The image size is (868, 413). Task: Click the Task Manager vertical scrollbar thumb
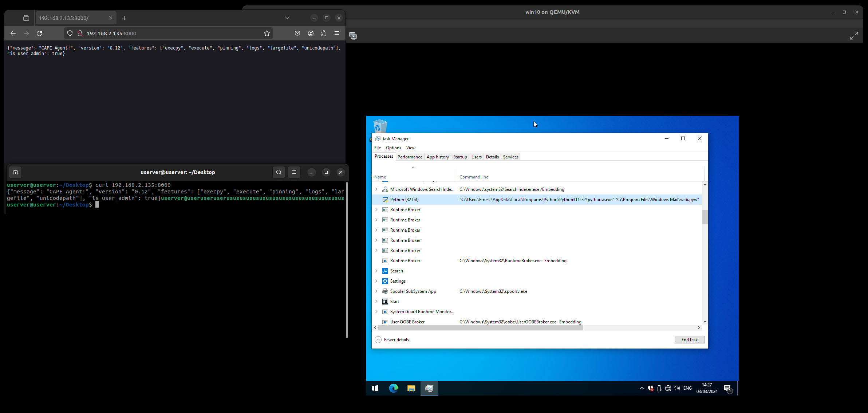pyautogui.click(x=705, y=217)
